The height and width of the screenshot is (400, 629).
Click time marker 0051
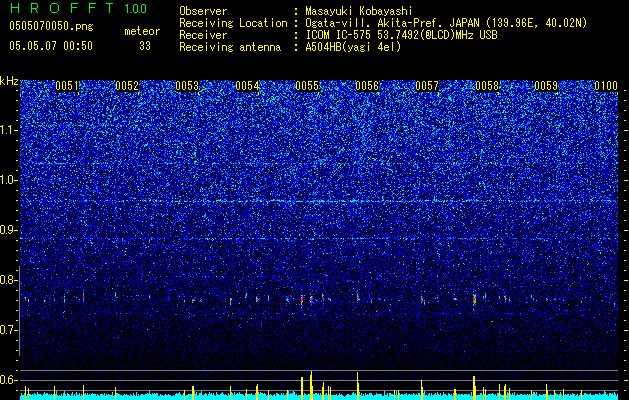coord(67,86)
